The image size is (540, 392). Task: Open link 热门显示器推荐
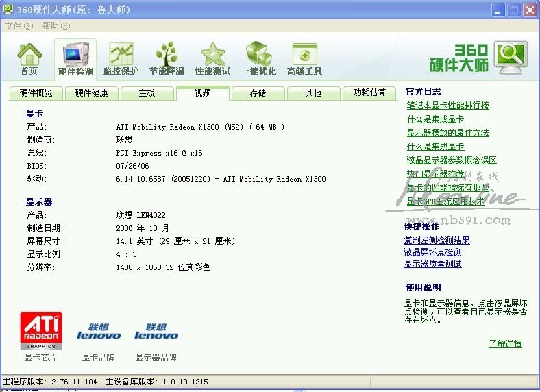pyautogui.click(x=435, y=174)
